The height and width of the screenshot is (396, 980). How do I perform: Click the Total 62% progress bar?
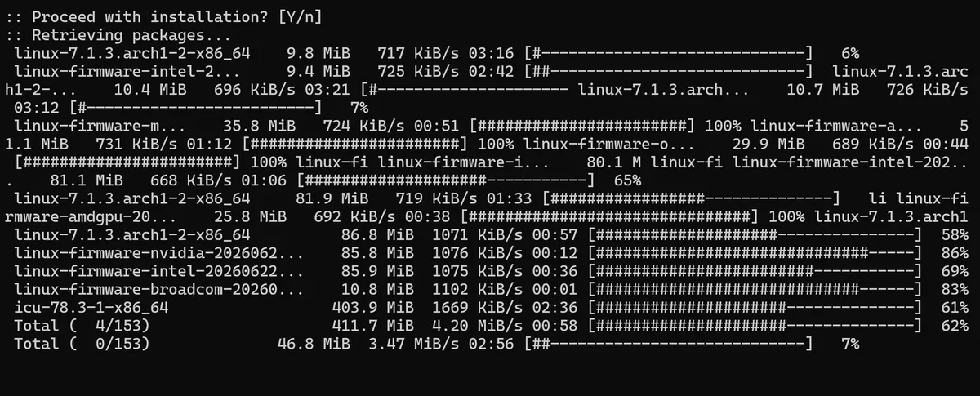click(x=755, y=326)
